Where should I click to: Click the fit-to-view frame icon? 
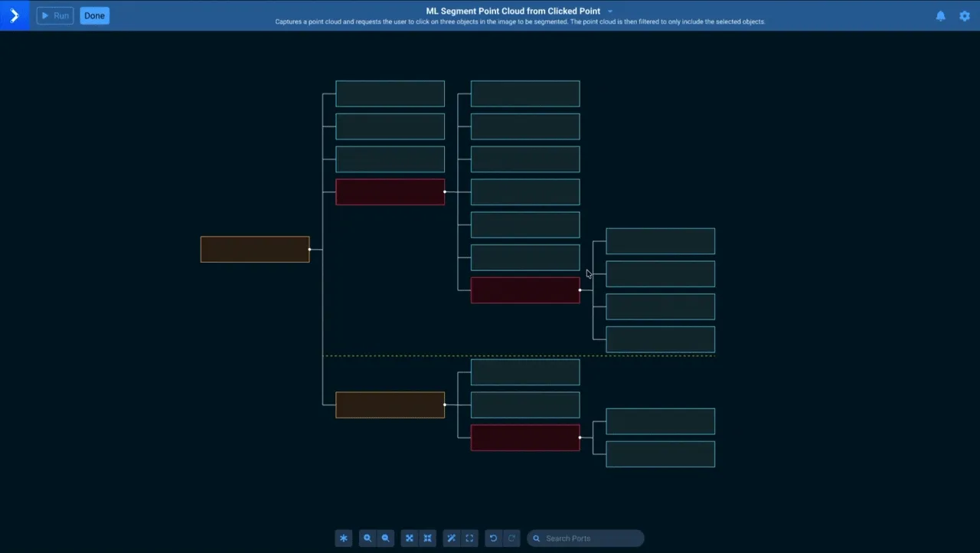pos(469,538)
